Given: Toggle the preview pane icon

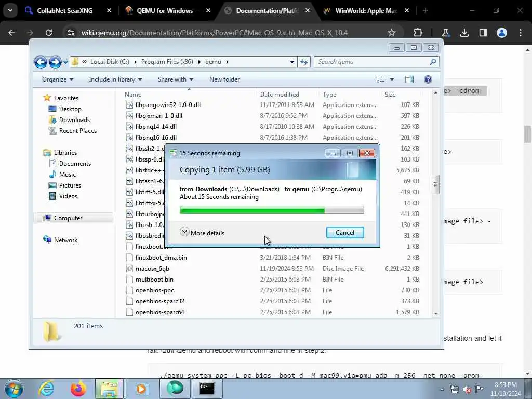Looking at the screenshot, I should [x=409, y=79].
